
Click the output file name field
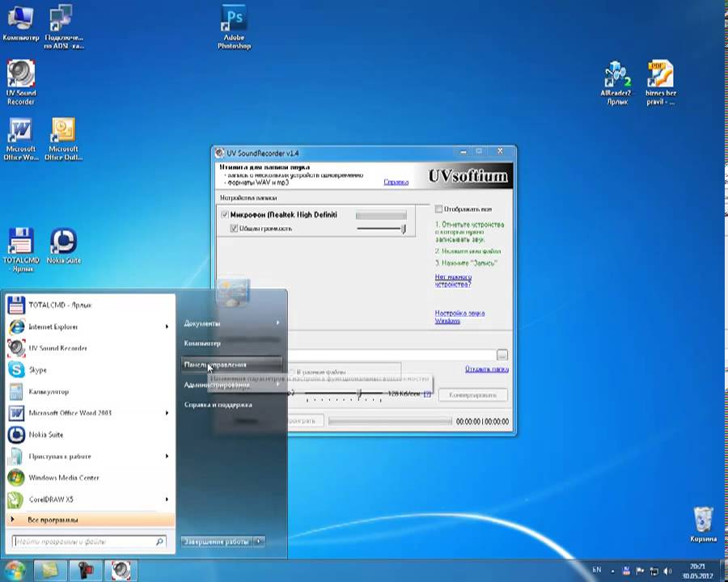(392, 355)
